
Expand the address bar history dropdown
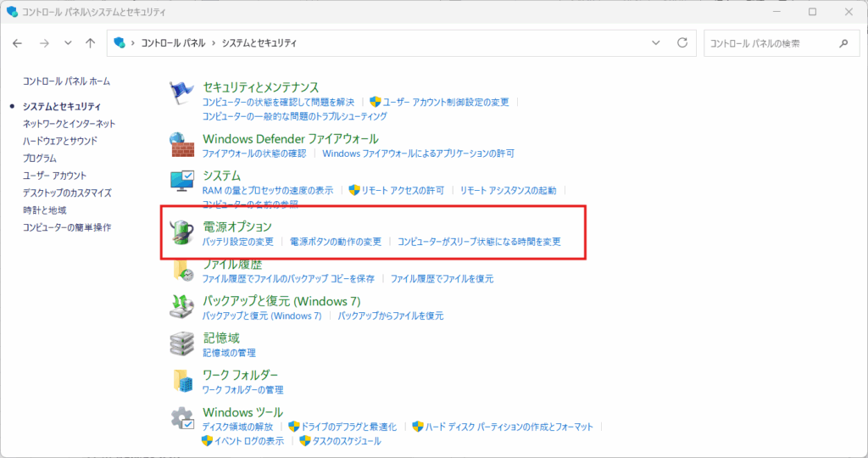tap(656, 42)
